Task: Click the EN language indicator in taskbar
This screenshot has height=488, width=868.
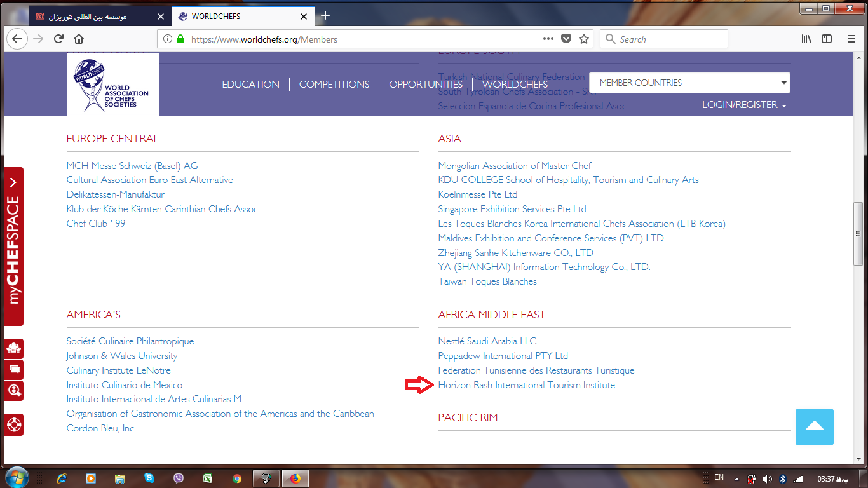Action: point(719,477)
